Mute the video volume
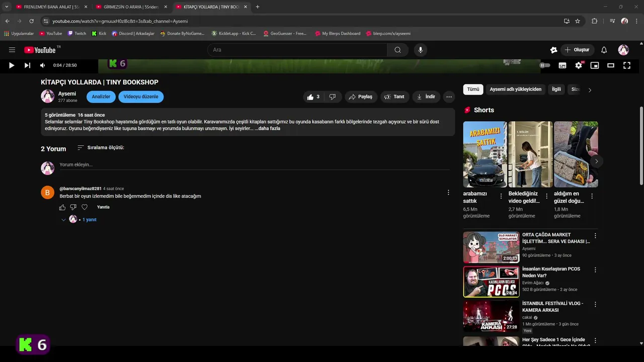The height and width of the screenshot is (362, 644). tap(43, 65)
